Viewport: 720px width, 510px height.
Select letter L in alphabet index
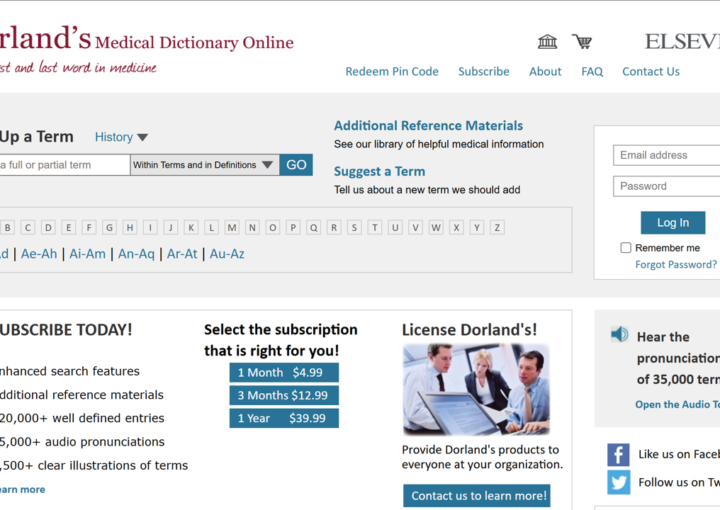[x=211, y=227]
